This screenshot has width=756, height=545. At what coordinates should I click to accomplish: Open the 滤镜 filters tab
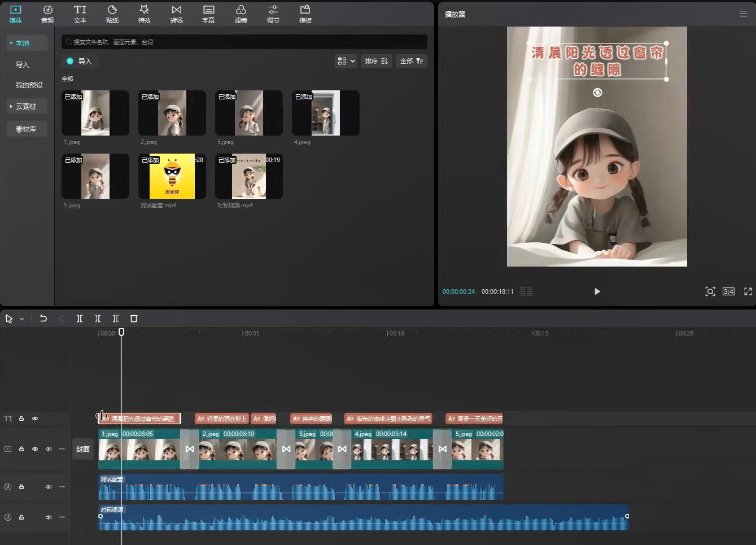coord(241,14)
